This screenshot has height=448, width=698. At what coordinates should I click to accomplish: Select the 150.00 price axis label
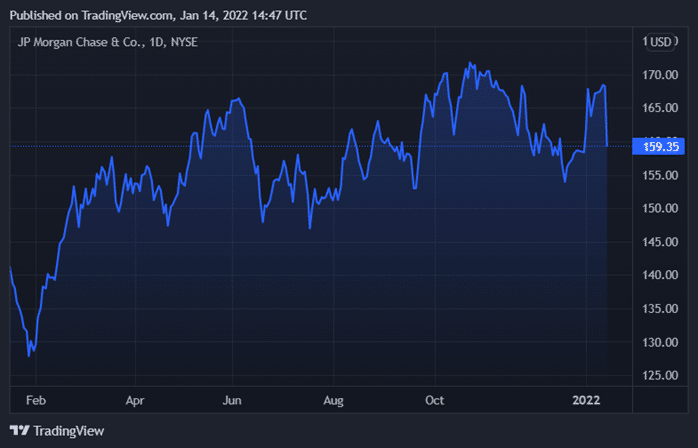(x=660, y=208)
